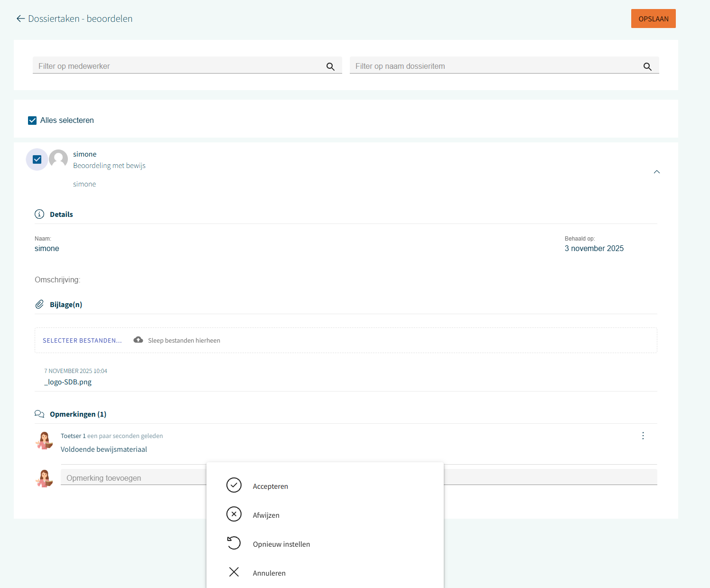
Task: Toggle the checkbox beside simone
Action: [37, 159]
